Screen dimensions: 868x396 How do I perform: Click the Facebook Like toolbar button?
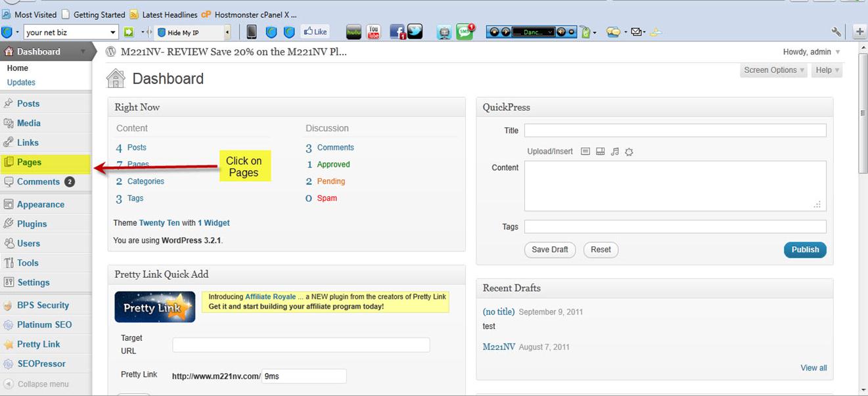[315, 32]
